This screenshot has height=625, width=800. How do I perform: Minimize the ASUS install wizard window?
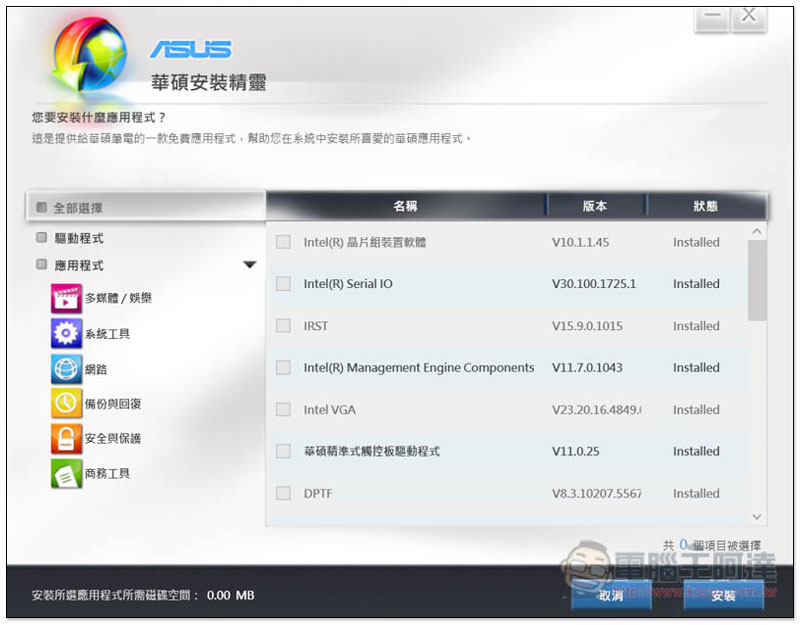pos(712,17)
